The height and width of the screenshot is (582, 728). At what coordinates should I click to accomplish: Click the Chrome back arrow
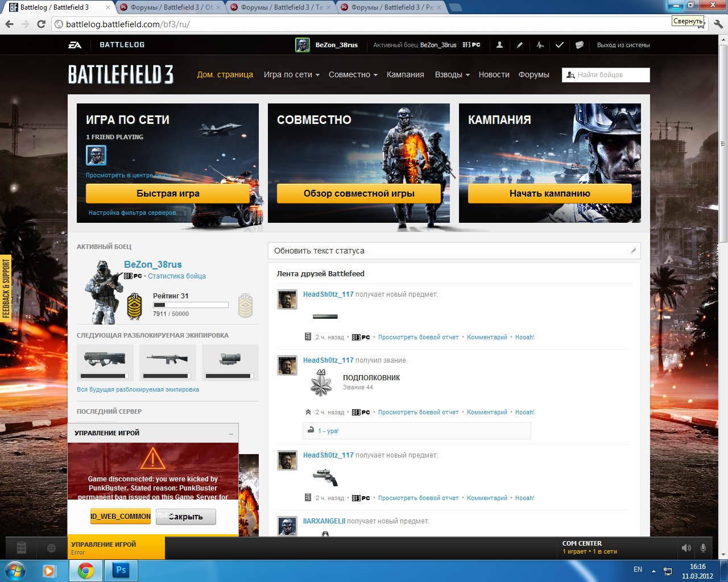9,24
